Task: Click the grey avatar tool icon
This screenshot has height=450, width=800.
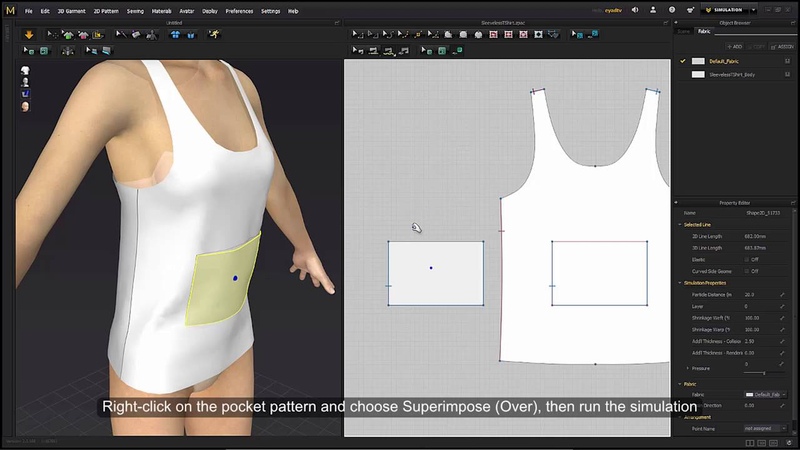Action: (x=152, y=35)
